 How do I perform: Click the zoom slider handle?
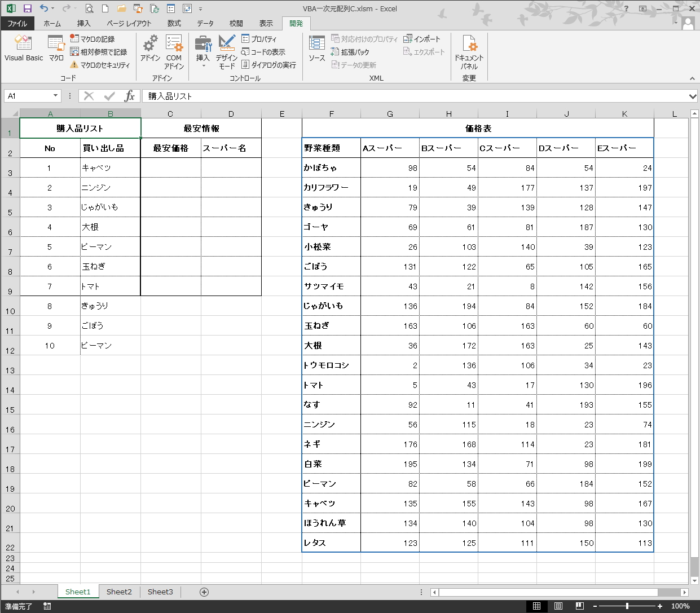click(x=627, y=606)
